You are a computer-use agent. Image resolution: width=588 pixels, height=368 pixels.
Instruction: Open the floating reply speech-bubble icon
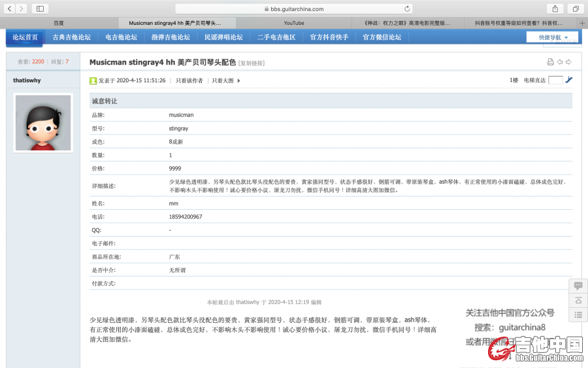[578, 286]
